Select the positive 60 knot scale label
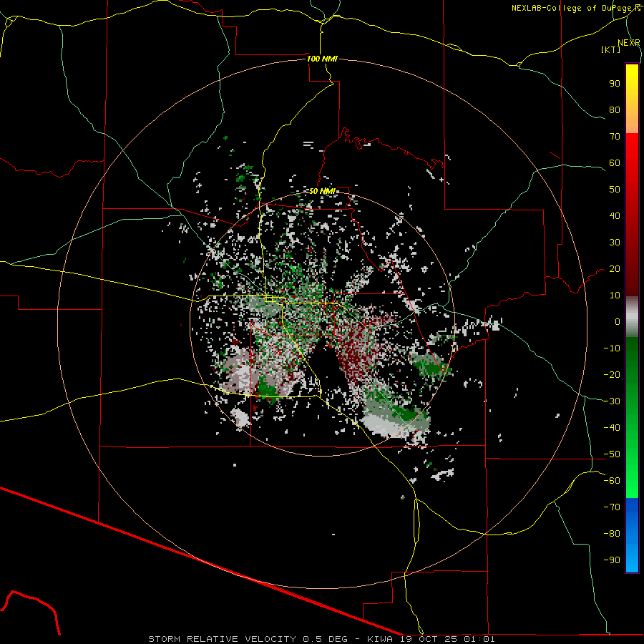 pyautogui.click(x=615, y=162)
